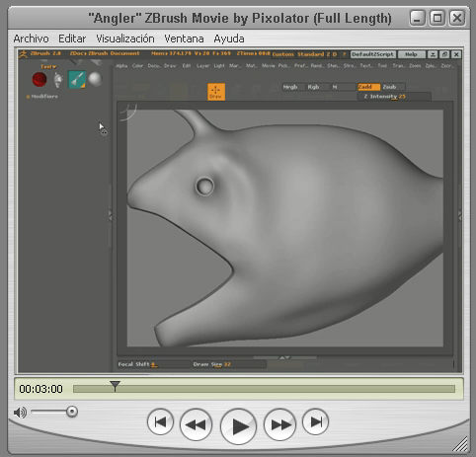Toggle the Zadd sculpt mode
The height and width of the screenshot is (457, 476).
pyautogui.click(x=368, y=87)
